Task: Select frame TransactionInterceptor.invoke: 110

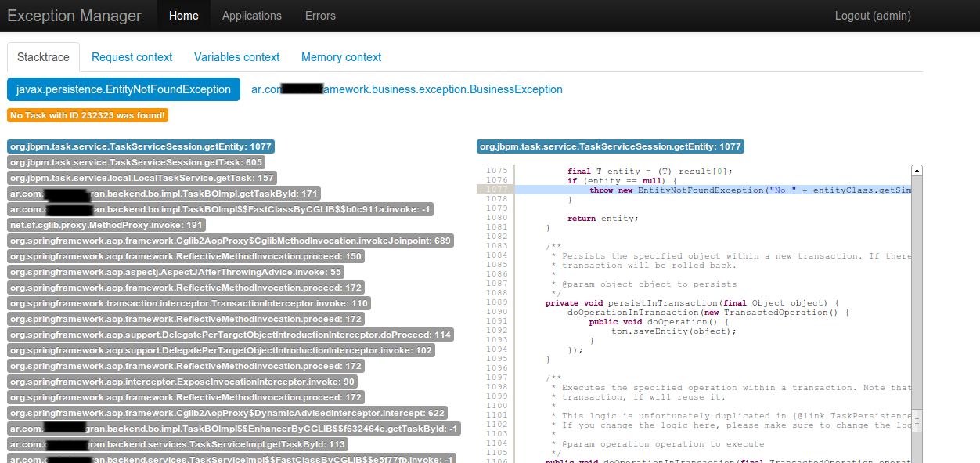Action: (x=189, y=303)
